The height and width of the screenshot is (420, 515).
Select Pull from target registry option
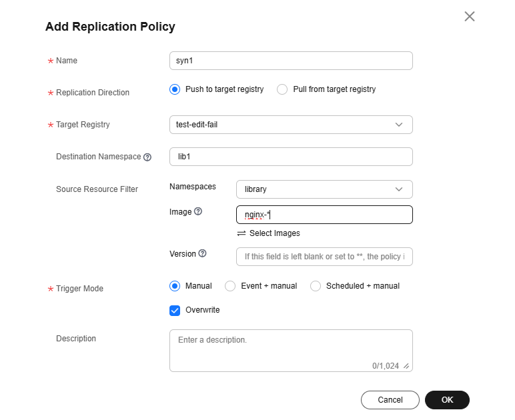coord(282,89)
